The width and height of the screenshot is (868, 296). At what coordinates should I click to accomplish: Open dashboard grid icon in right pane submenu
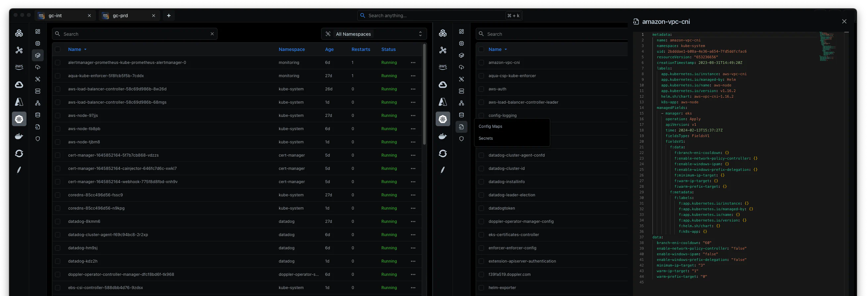[x=461, y=31]
